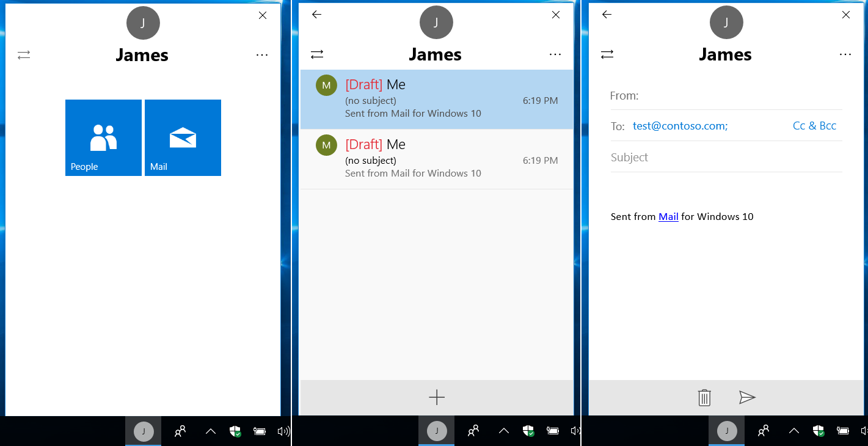Click pinned J contact on middle taskbar
The image size is (868, 446).
pyautogui.click(x=436, y=431)
